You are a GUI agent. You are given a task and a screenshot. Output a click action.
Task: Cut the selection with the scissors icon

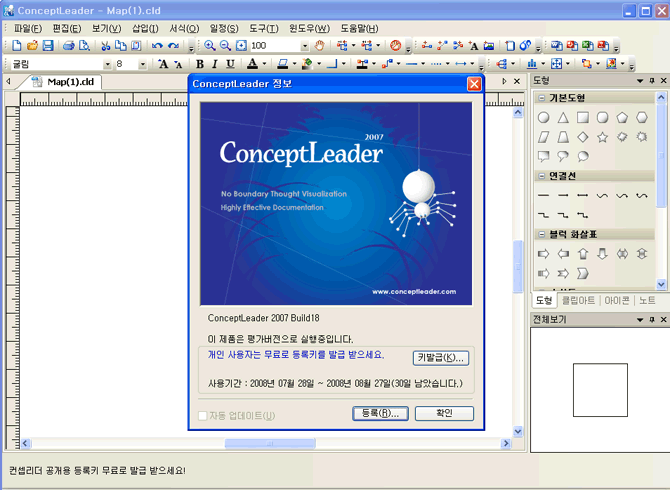click(x=106, y=45)
